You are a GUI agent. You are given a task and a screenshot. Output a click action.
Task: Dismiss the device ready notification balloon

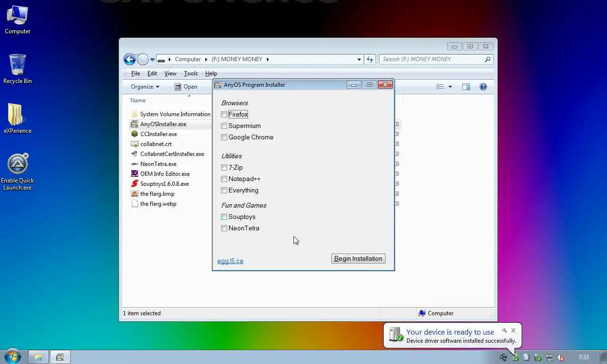[x=513, y=330]
